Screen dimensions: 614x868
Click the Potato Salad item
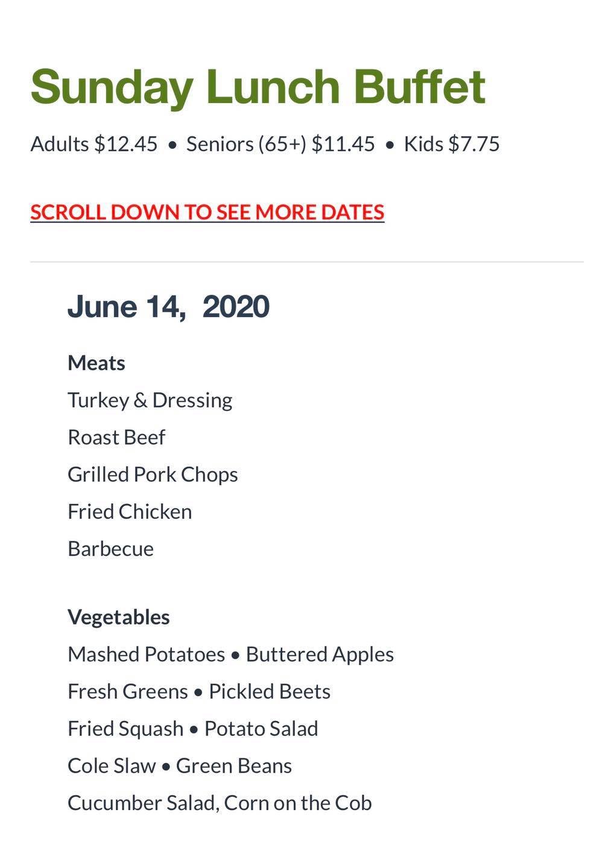click(261, 729)
